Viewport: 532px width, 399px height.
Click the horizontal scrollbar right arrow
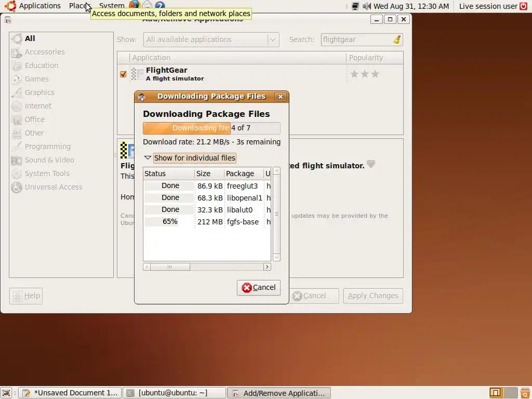tap(268, 267)
